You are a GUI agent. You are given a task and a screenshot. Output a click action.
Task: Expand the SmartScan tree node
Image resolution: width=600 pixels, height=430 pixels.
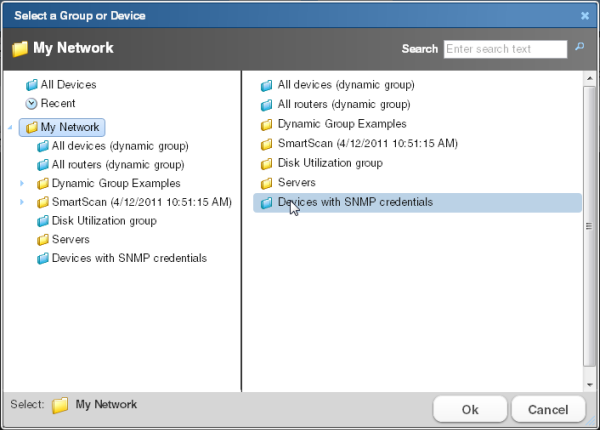pyautogui.click(x=22, y=202)
